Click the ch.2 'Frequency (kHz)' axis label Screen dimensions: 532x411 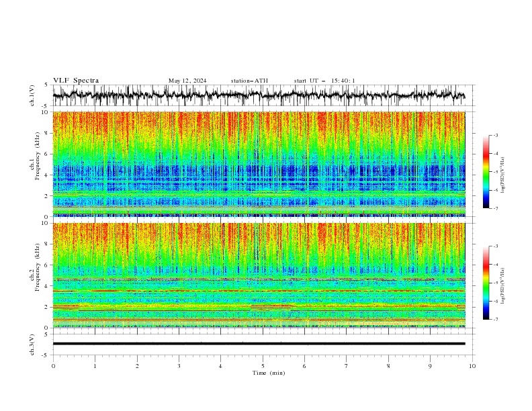point(38,267)
